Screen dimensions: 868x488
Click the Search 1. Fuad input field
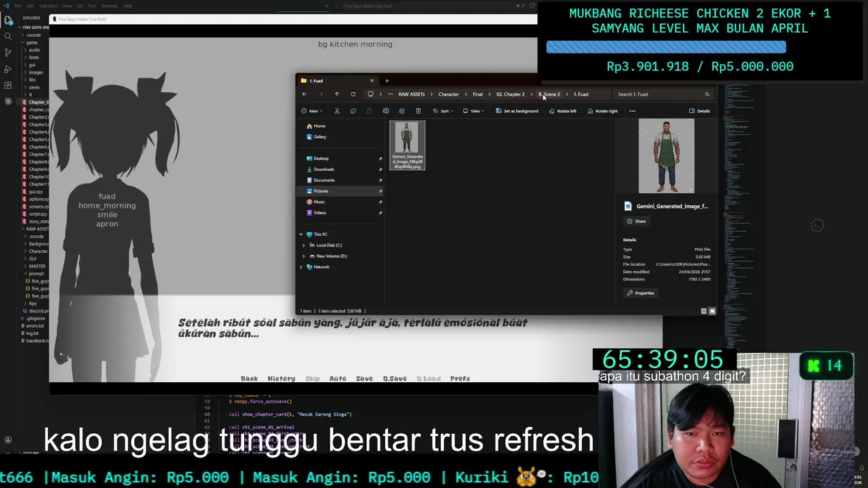click(663, 94)
